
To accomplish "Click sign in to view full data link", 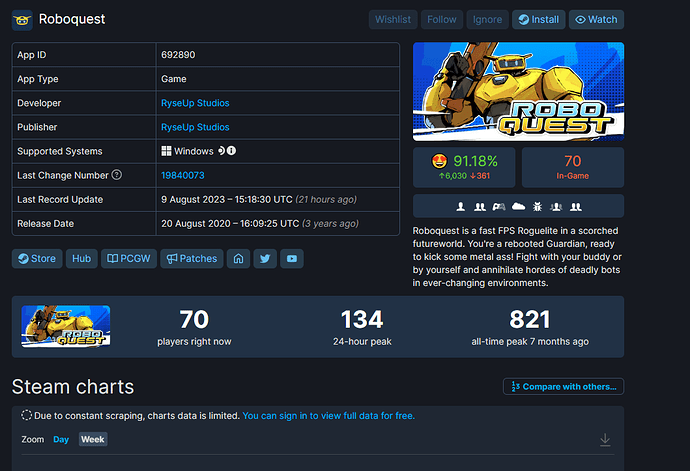I will pos(328,416).
